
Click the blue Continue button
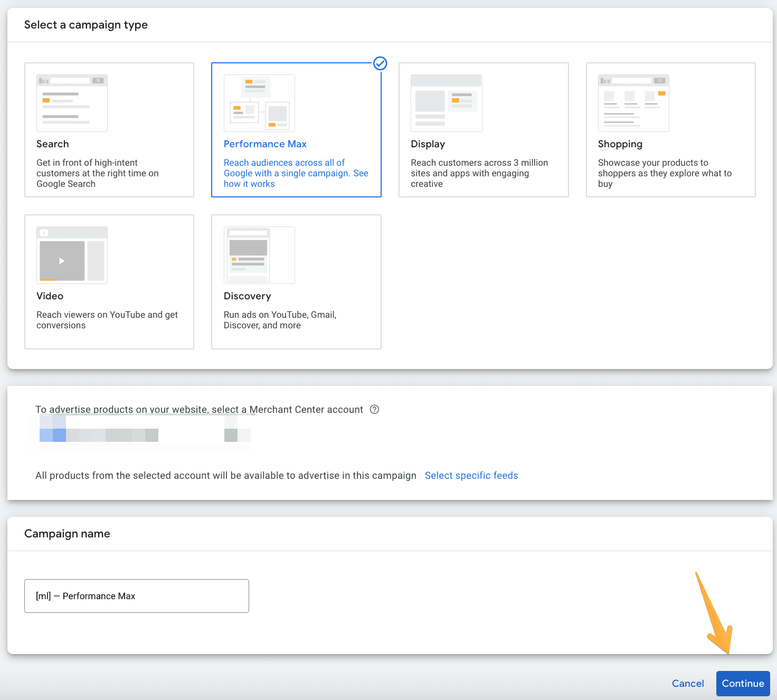click(x=743, y=684)
